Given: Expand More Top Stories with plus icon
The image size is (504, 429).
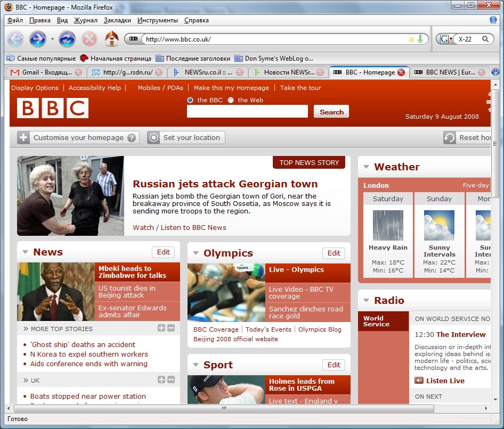Looking at the screenshot, I should pos(161,328).
